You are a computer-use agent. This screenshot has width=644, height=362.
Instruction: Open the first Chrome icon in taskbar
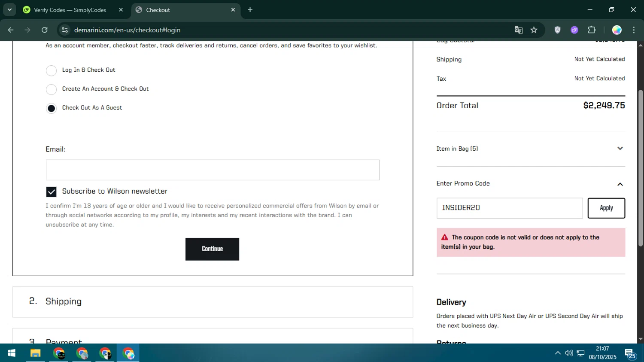(59, 353)
